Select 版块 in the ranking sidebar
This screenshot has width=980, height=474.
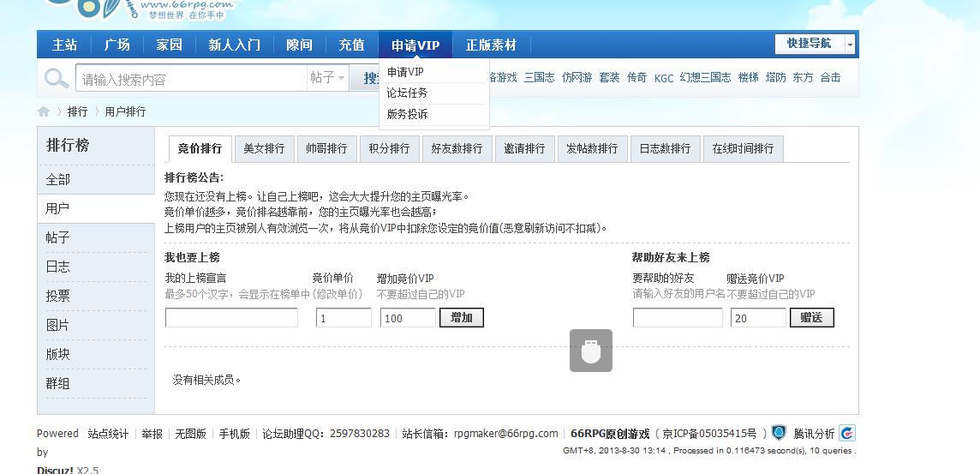pyautogui.click(x=96, y=355)
